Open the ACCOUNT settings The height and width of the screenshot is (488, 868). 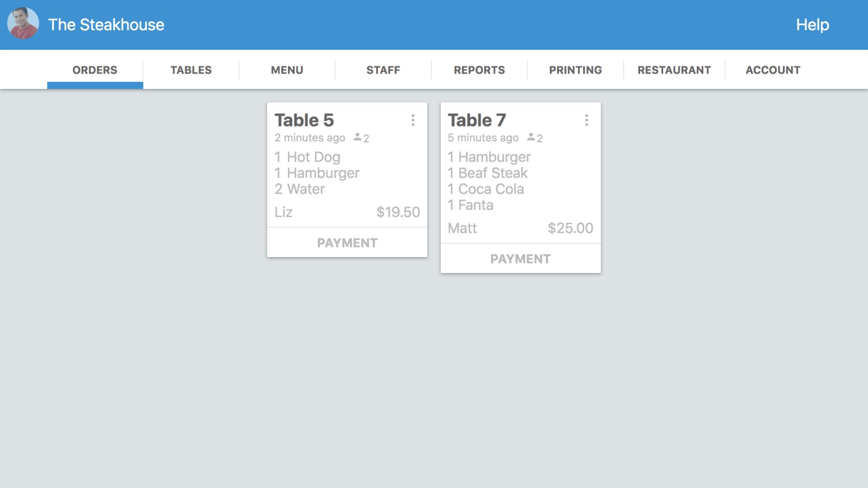pos(773,70)
